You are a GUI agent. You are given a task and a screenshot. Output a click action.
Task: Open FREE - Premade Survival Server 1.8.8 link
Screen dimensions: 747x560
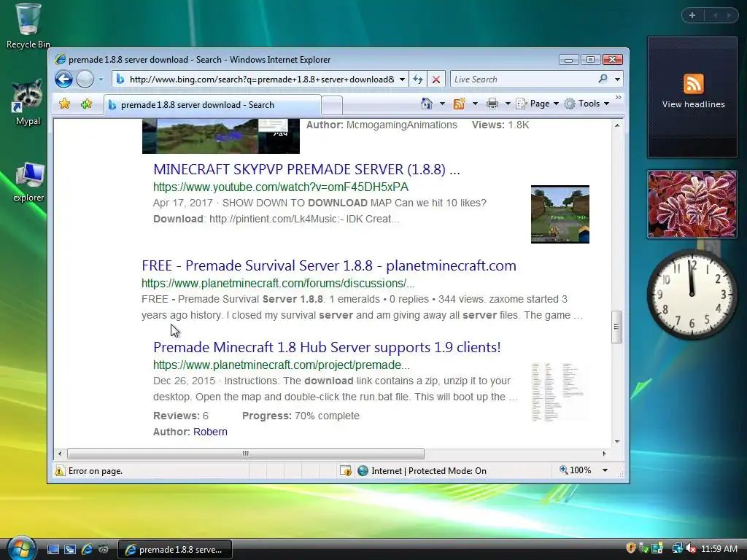[x=329, y=265]
